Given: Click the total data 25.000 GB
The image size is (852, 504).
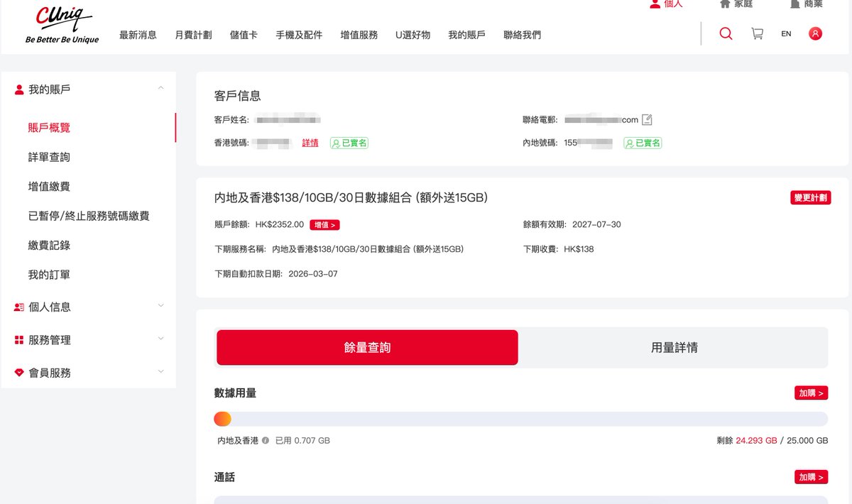Looking at the screenshot, I should click(x=807, y=441).
